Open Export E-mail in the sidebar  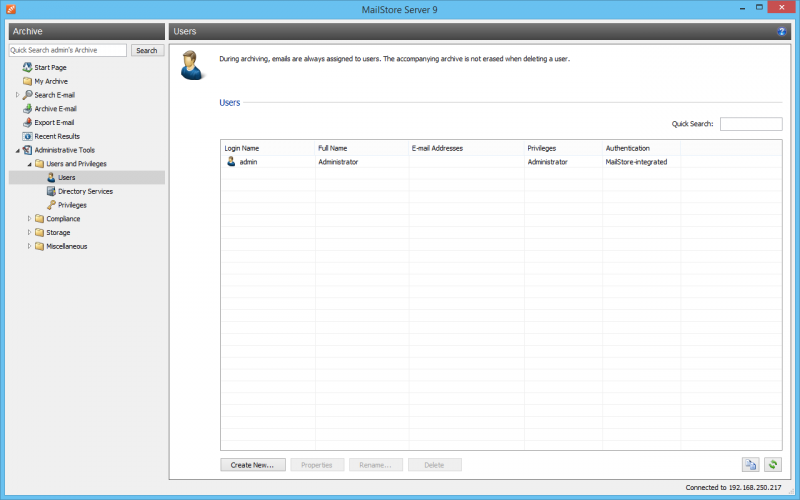pyautogui.click(x=54, y=122)
